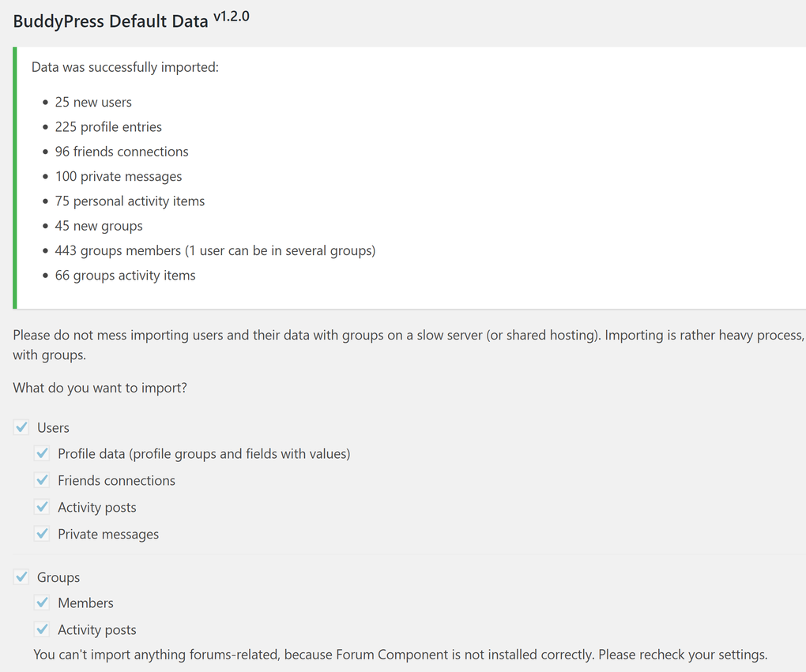This screenshot has width=806, height=672.
Task: Click the v1.2.0 version number
Action: pos(231,16)
